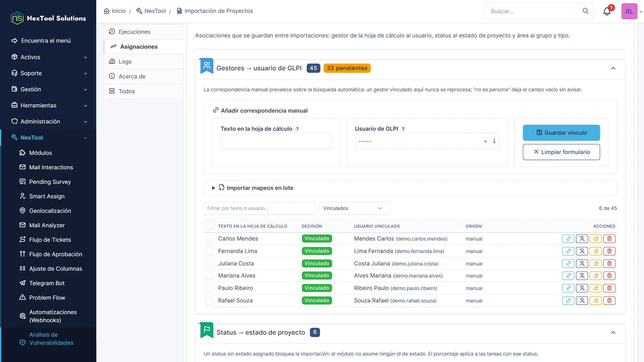This screenshot has height=362, width=644.
Task: Check the Fernanda Lima row checkbox
Action: point(209,251)
